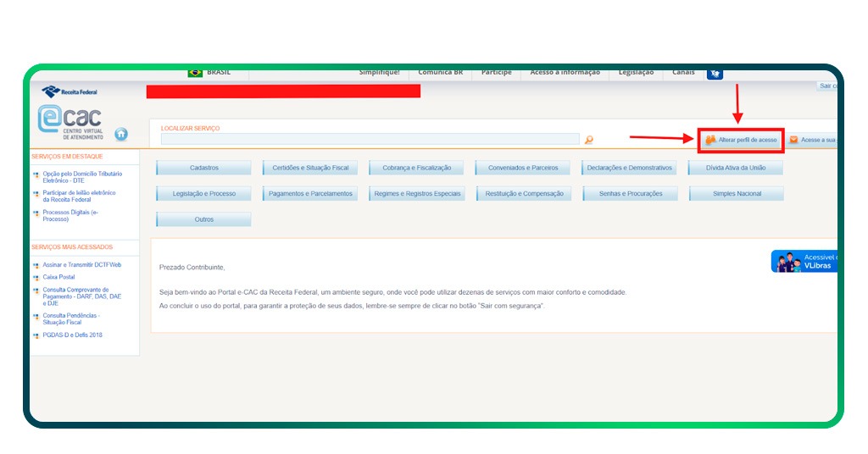The width and height of the screenshot is (868, 454).
Task: Click inside the Localizar Serviço search field
Action: 370,139
